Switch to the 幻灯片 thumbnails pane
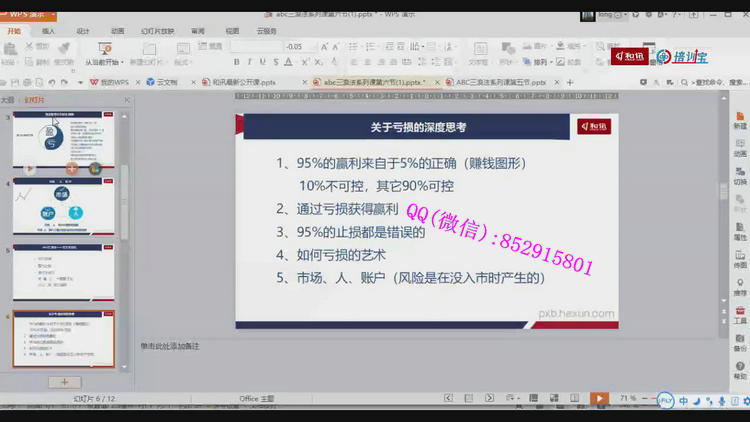 pos(34,100)
